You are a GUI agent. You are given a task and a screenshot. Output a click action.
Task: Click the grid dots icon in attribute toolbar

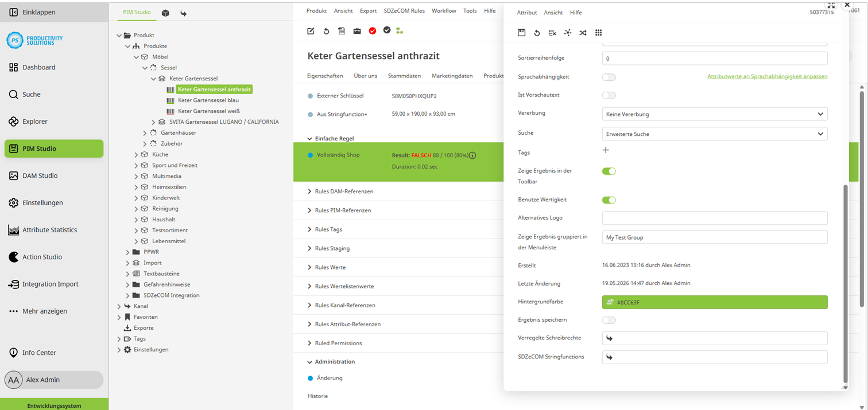click(598, 33)
